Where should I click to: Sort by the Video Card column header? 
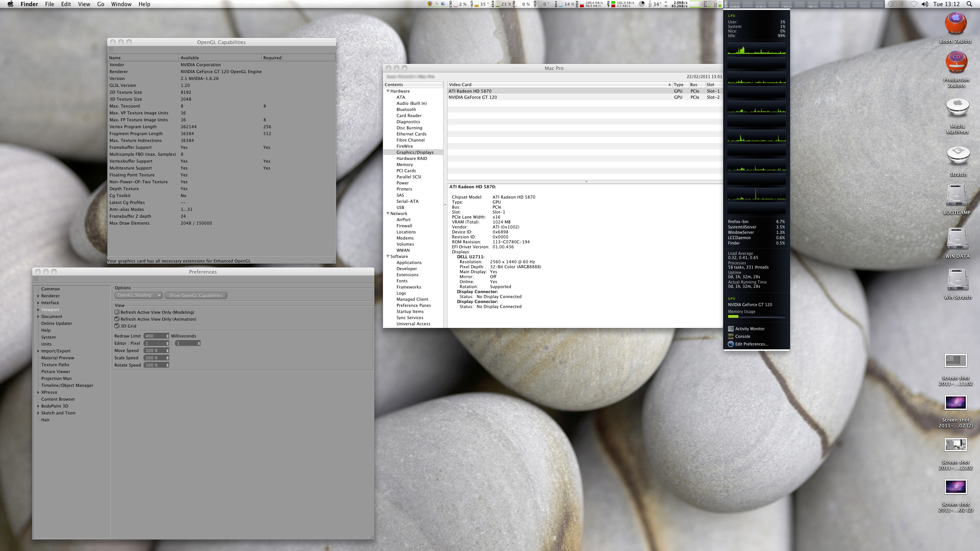(560, 85)
